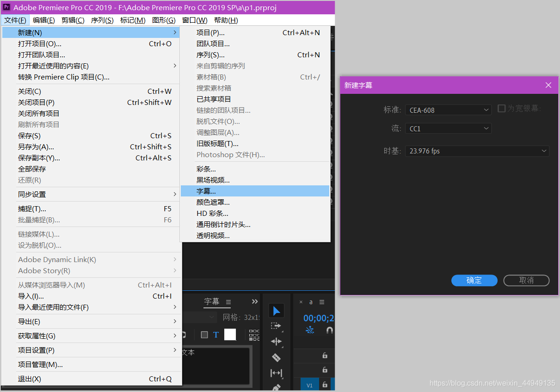
Task: Open the 帮助(H) menu
Action: pyautogui.click(x=226, y=20)
